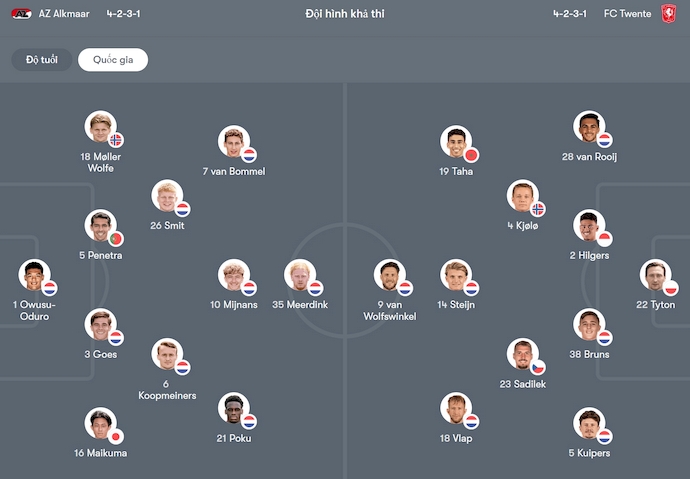This screenshot has width=690, height=479.
Task: Click the flag badge beside Taha
Action: point(472,155)
